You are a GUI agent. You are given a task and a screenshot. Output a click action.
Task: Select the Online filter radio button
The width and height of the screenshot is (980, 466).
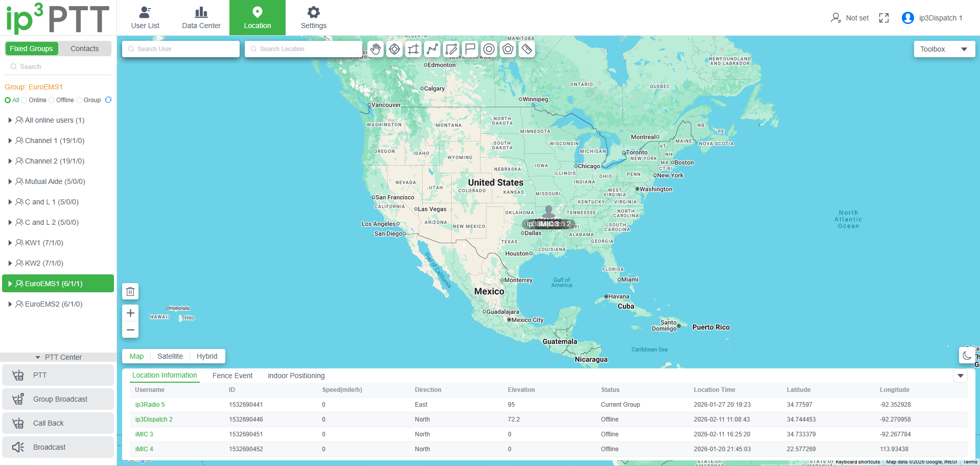coord(24,100)
